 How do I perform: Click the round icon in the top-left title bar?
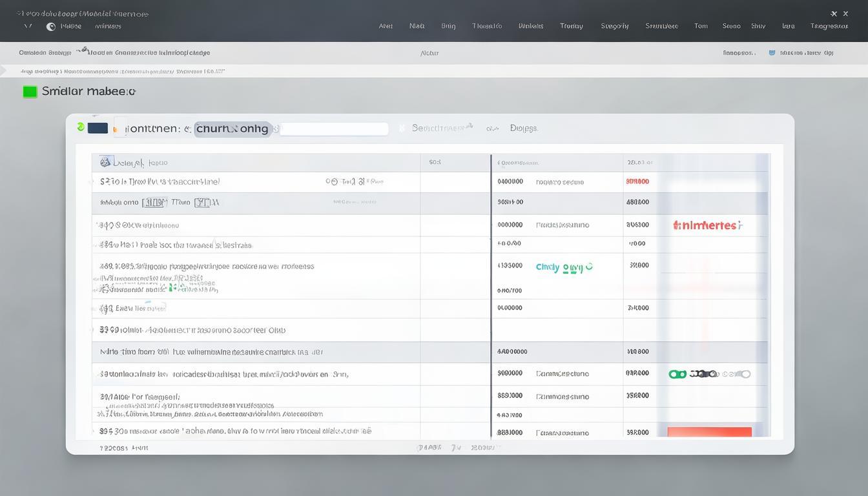click(51, 26)
